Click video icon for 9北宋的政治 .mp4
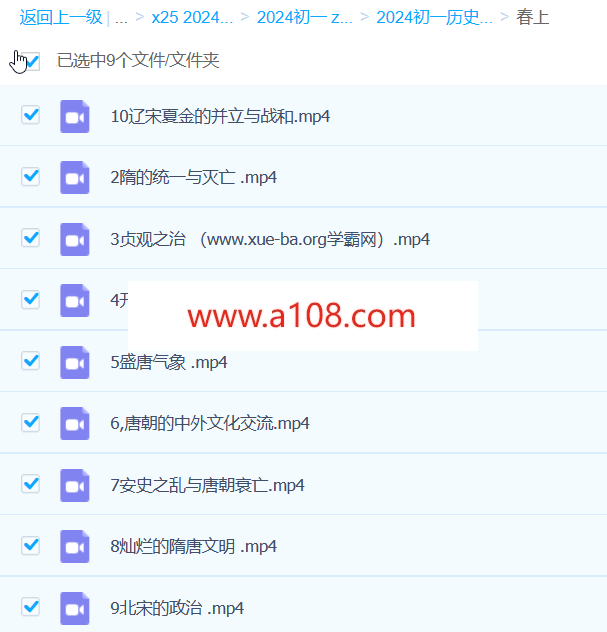607x632 pixels. click(x=75, y=608)
